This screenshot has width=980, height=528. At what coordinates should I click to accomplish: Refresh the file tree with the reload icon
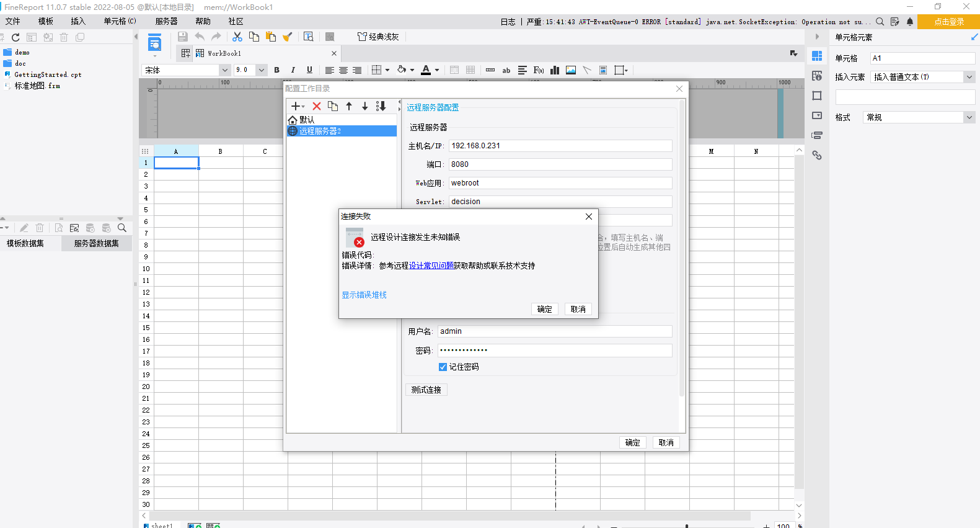click(15, 37)
